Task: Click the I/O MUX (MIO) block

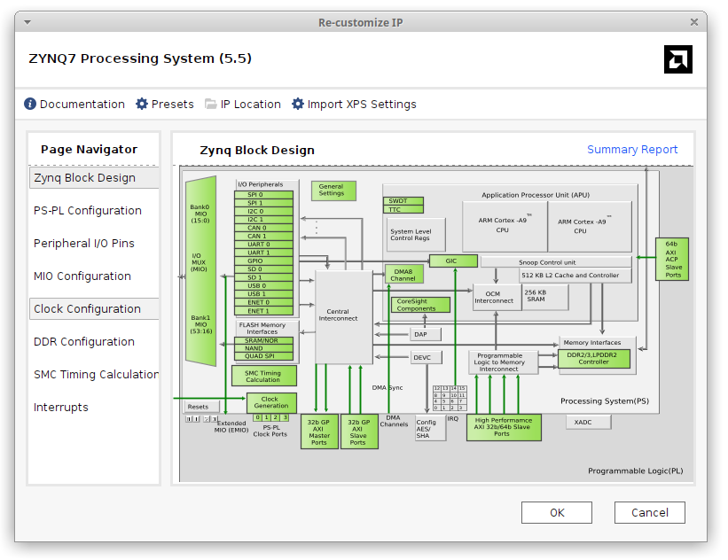Action: point(201,270)
